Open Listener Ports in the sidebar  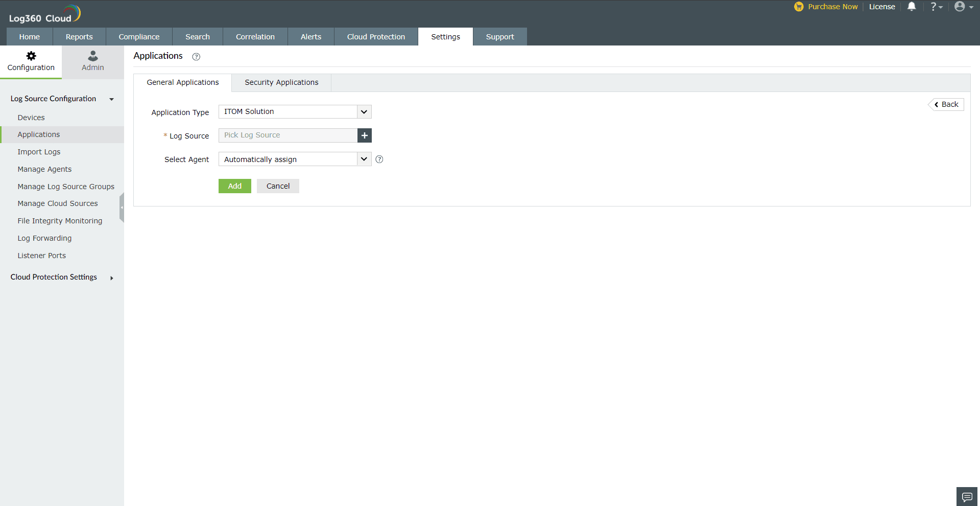(x=41, y=256)
